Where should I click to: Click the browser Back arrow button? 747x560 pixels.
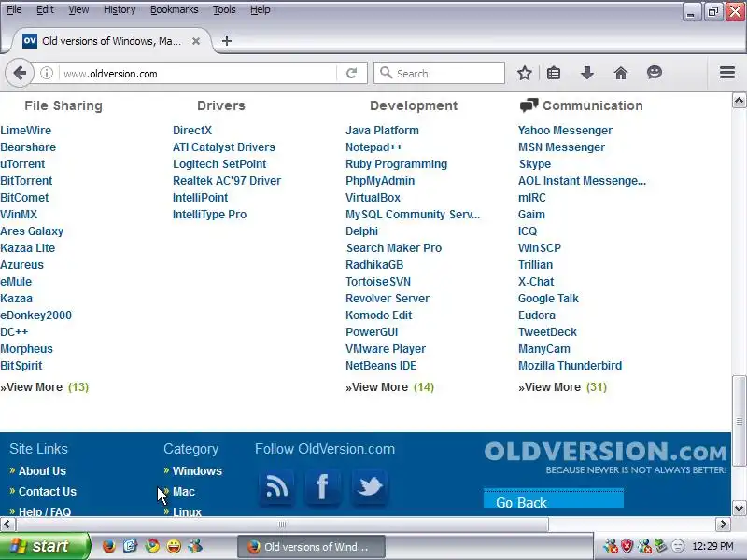click(x=20, y=74)
